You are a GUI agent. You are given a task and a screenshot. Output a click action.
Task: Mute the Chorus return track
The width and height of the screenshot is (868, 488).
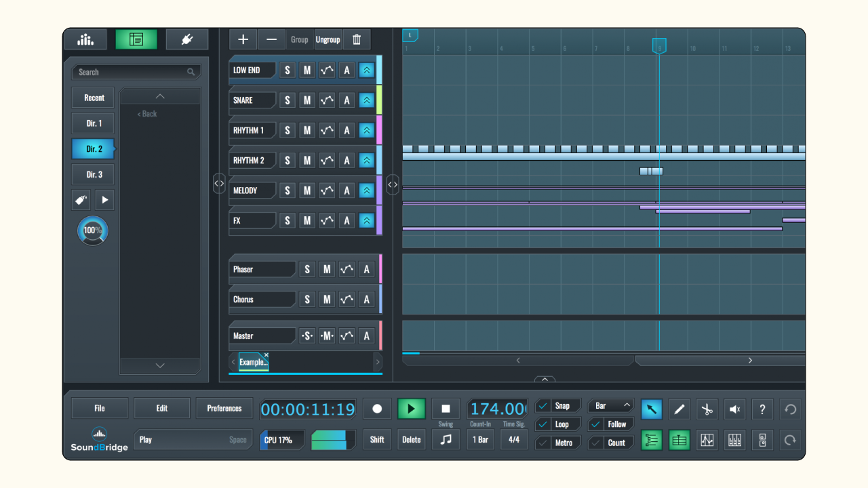coord(327,299)
